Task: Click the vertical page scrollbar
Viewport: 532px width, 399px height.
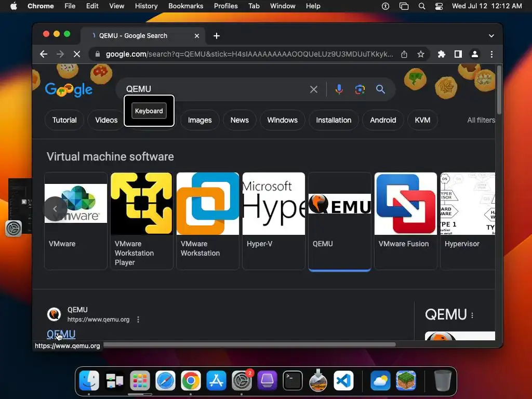Action: pyautogui.click(x=499, y=90)
